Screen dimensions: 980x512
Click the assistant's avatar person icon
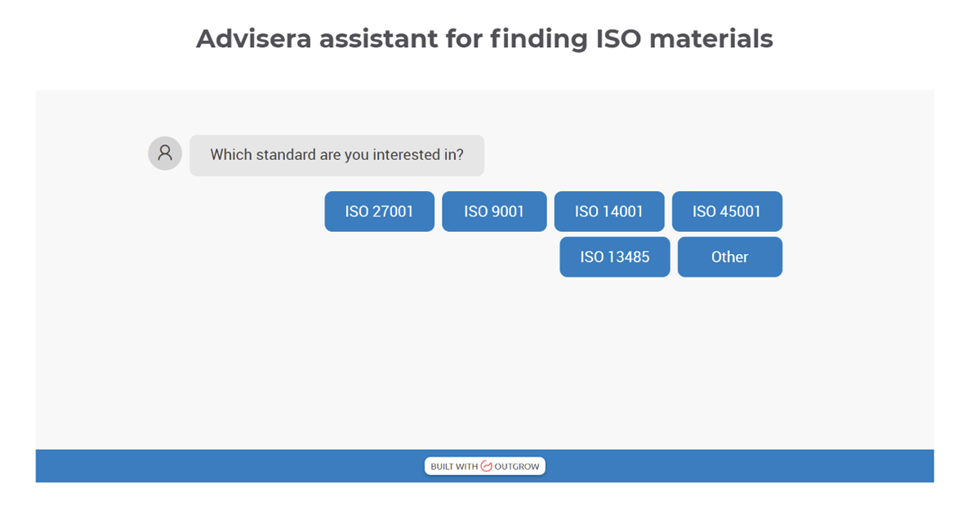[164, 153]
